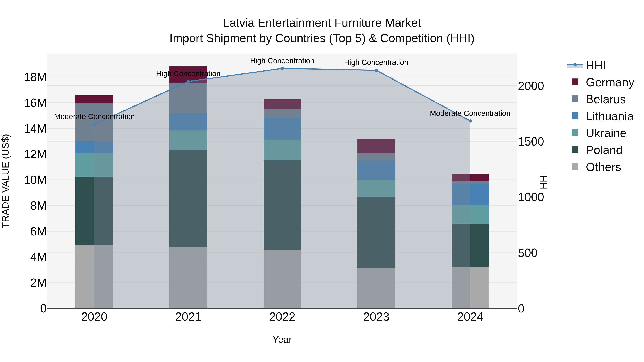The height and width of the screenshot is (362, 644).
Task: Click the right axis tick "500"
Action: (x=528, y=253)
